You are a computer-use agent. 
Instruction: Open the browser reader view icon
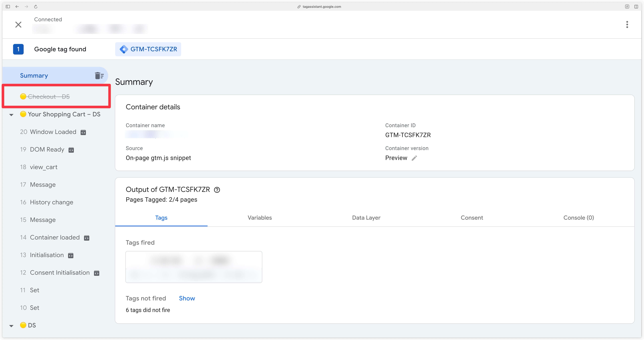(x=627, y=7)
